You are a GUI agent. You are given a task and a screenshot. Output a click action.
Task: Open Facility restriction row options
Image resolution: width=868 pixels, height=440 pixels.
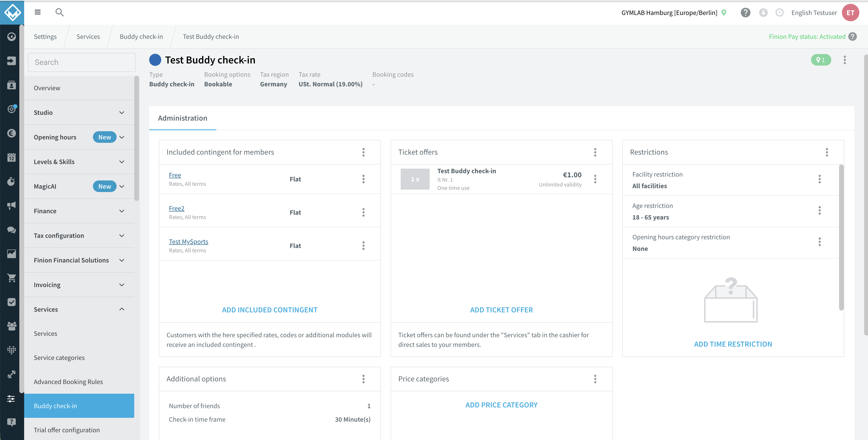819,179
